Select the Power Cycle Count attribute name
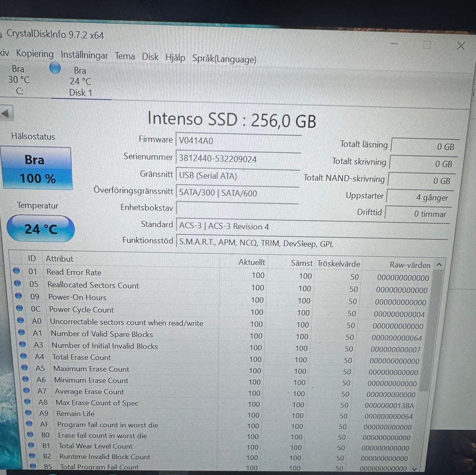 click(x=81, y=309)
